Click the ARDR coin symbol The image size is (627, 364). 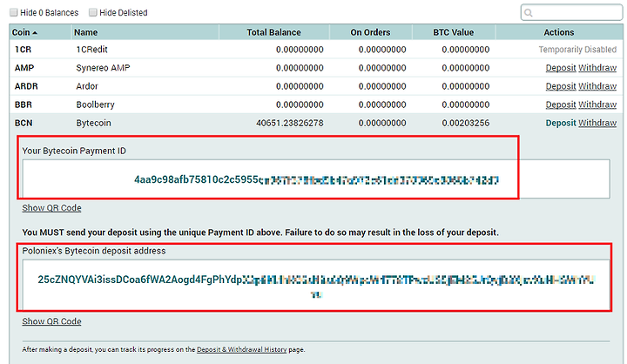pos(26,86)
